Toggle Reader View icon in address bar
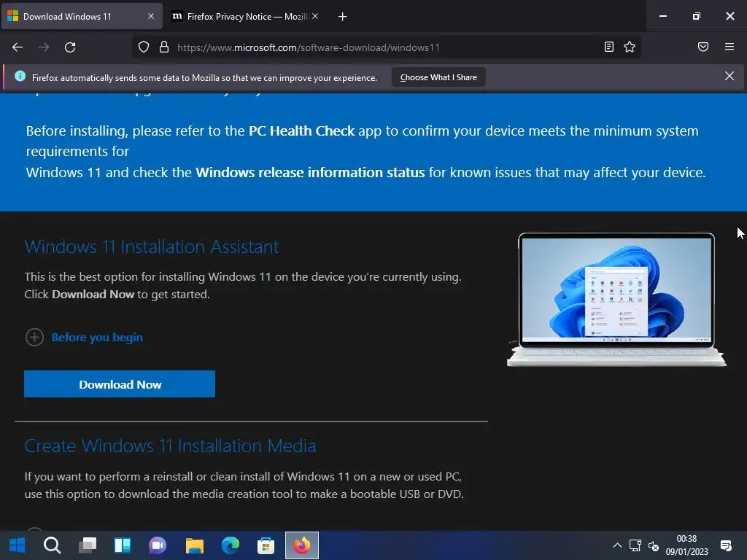The height and width of the screenshot is (560, 747). tap(609, 47)
